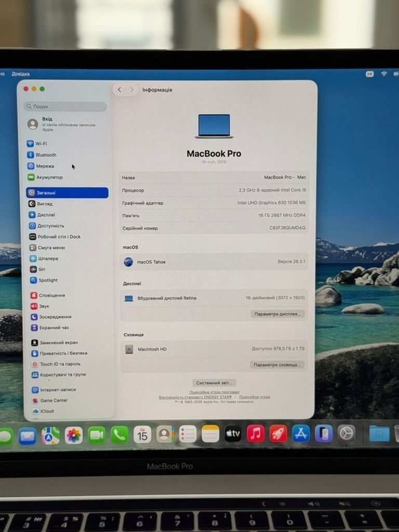Image resolution: width=399 pixels, height=532 pixels.
Task: Select Мережа in the sidebar
Action: click(41, 166)
